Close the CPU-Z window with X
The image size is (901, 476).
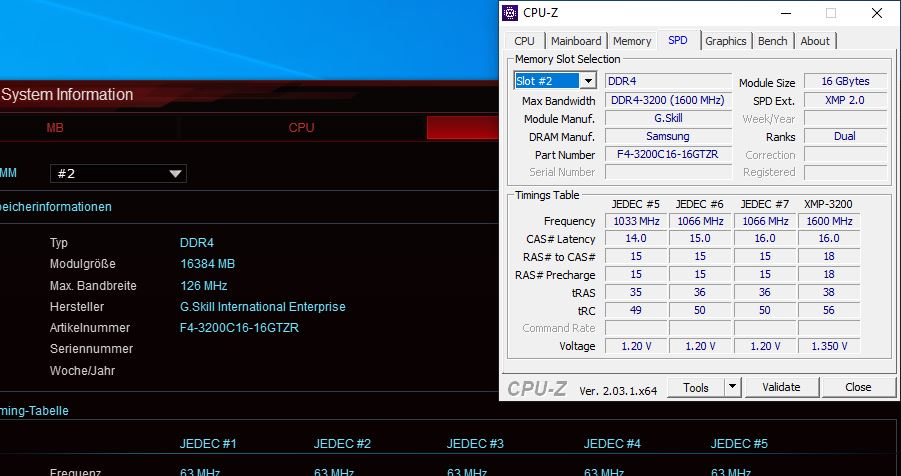click(x=877, y=13)
